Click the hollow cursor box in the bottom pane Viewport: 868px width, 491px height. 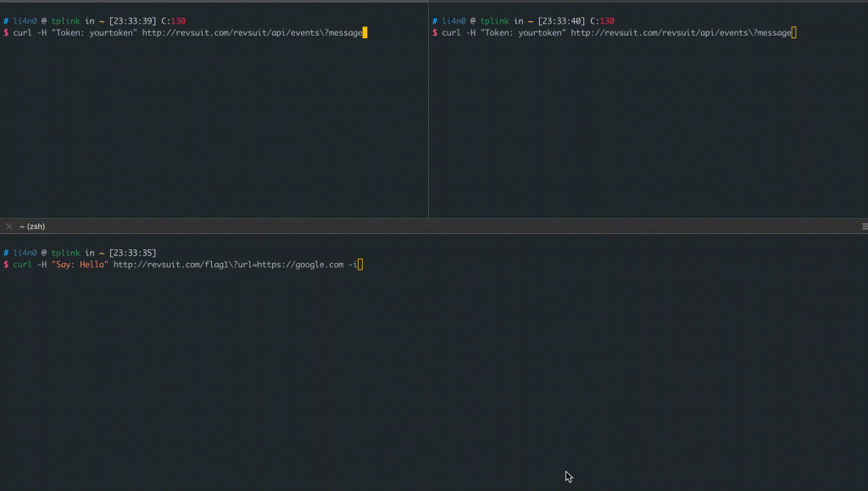(359, 265)
